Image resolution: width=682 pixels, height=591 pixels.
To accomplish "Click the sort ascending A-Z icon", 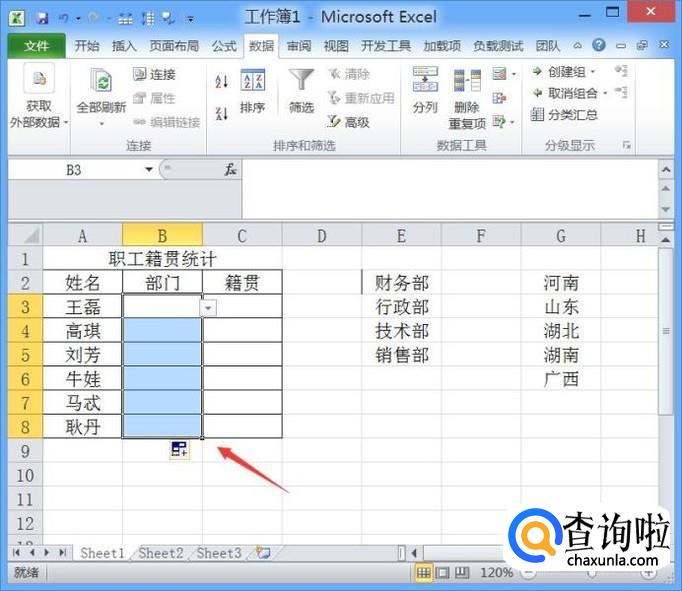I will point(222,82).
